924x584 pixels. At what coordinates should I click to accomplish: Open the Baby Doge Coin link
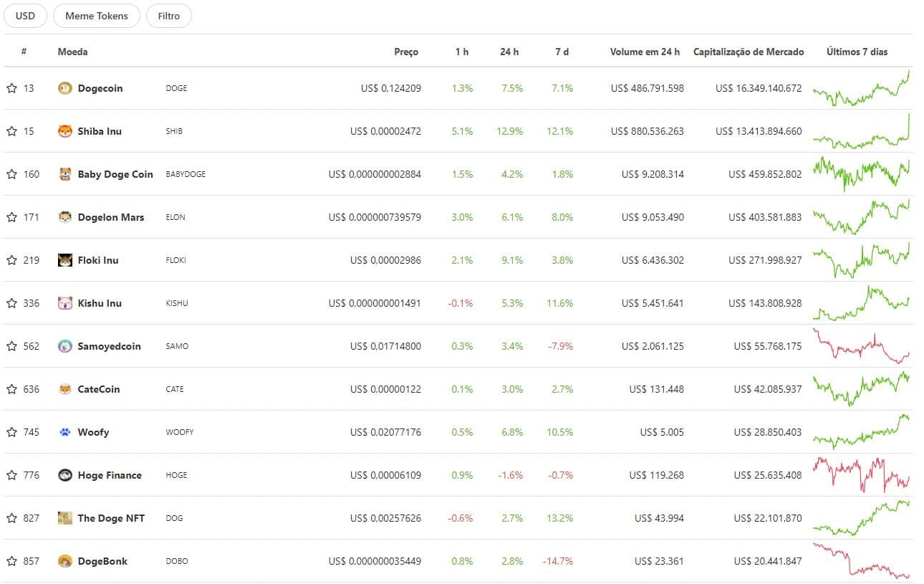(x=115, y=174)
